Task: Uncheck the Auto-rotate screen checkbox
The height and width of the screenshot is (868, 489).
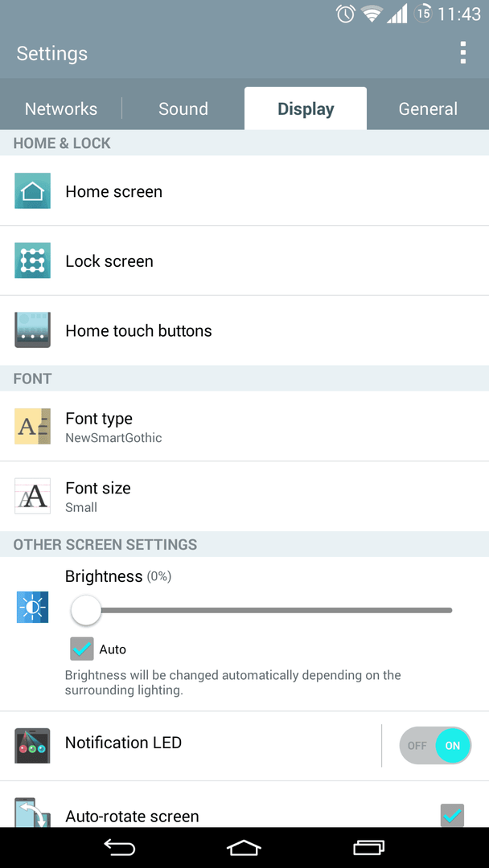Action: [453, 816]
